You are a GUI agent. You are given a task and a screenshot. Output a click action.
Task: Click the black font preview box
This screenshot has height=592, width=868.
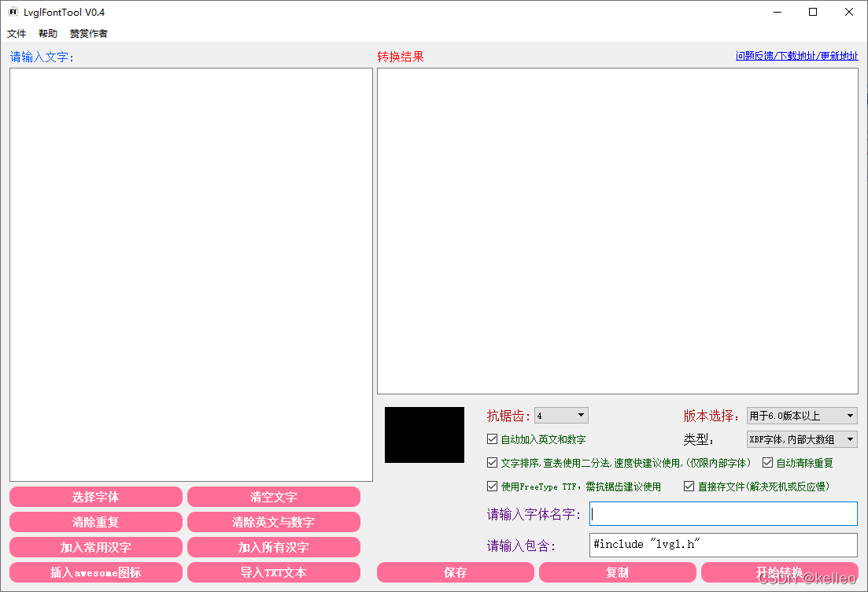click(x=425, y=435)
